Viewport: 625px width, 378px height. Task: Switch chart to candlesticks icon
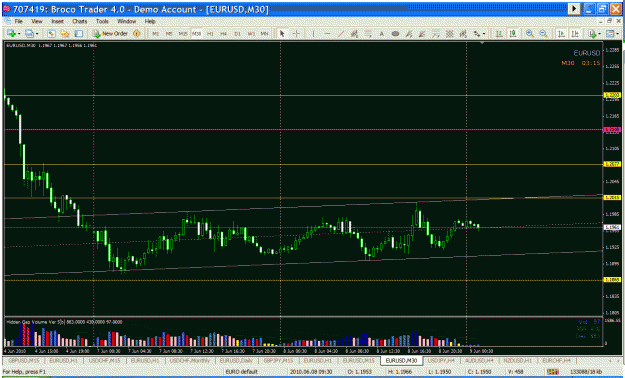coord(513,34)
